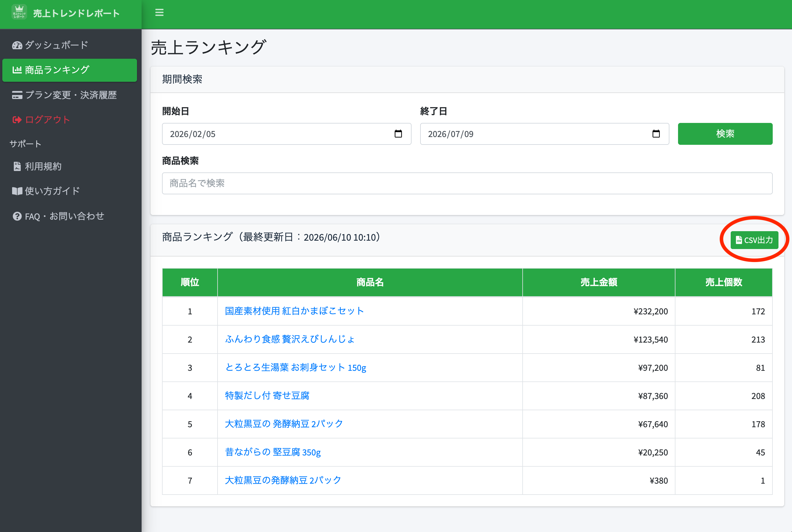Click the ¥232,200 sales amount cell
This screenshot has height=532, width=792.
click(x=599, y=311)
